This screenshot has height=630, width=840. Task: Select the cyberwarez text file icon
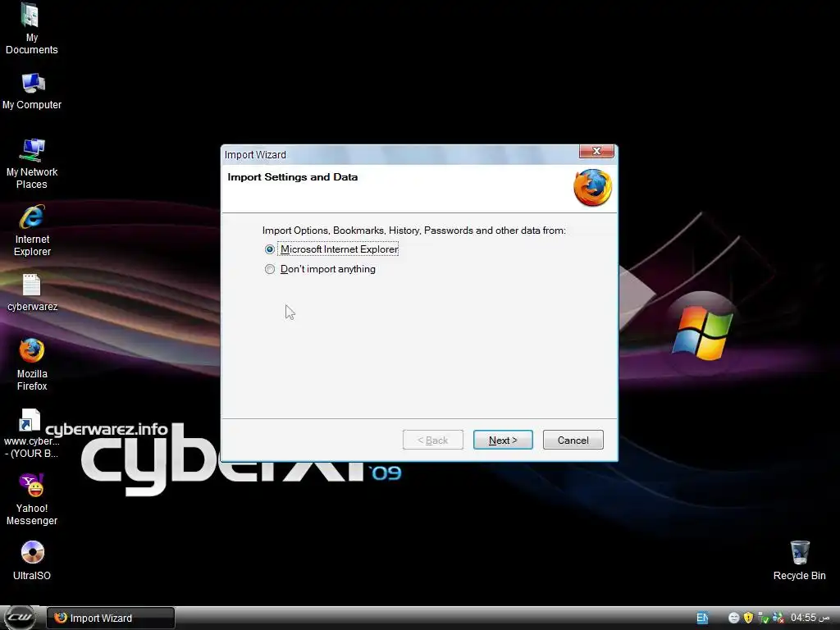(x=32, y=293)
